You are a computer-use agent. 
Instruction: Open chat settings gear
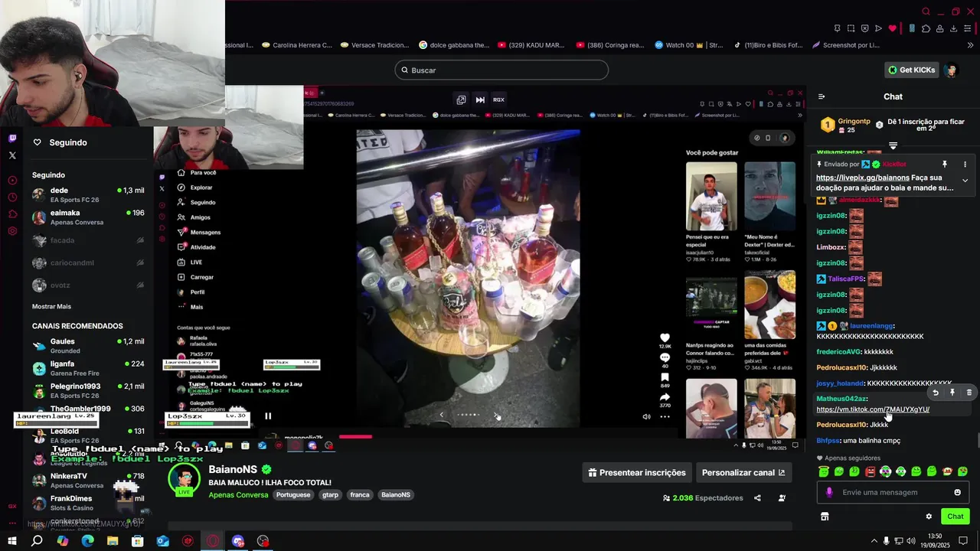(x=929, y=517)
